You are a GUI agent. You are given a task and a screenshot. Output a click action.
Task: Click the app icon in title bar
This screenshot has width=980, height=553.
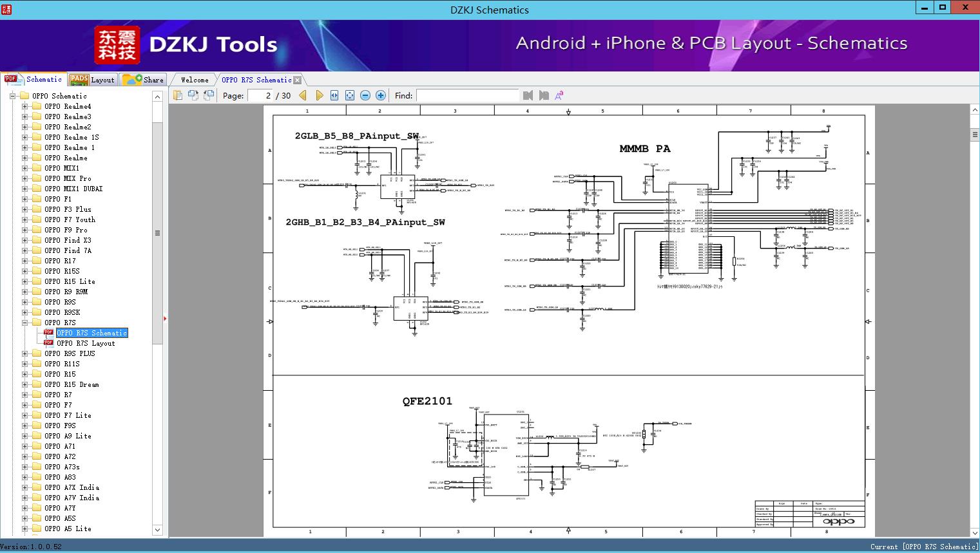coord(6,10)
